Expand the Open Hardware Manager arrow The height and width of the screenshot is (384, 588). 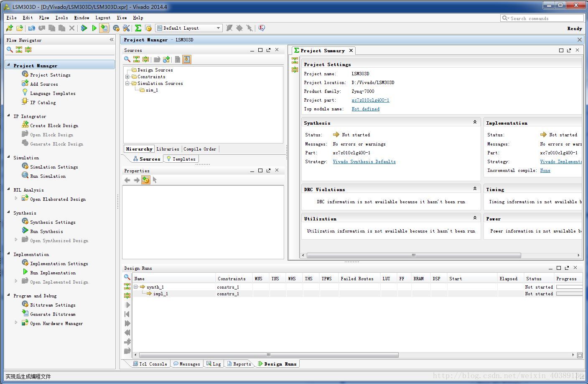(16, 323)
